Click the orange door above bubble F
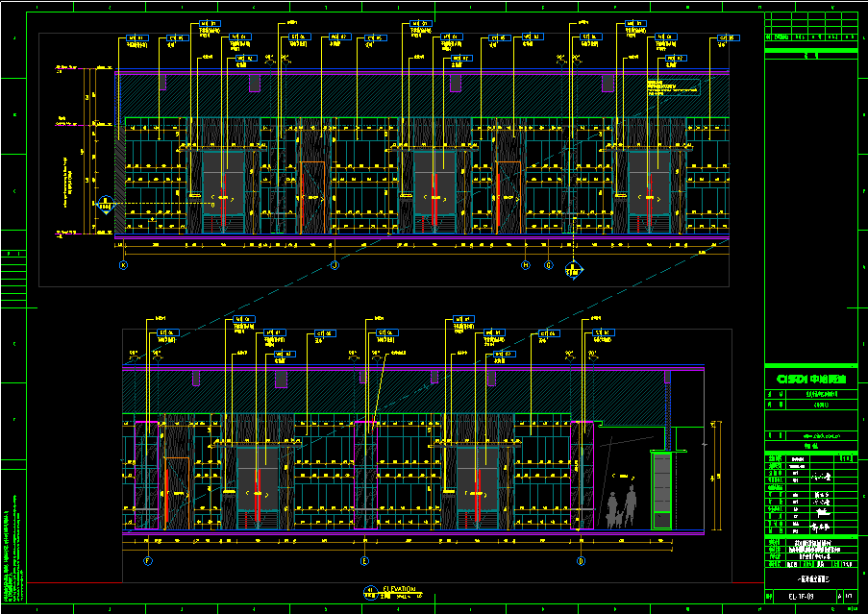Screen dimensions: 868x614 click(176, 493)
